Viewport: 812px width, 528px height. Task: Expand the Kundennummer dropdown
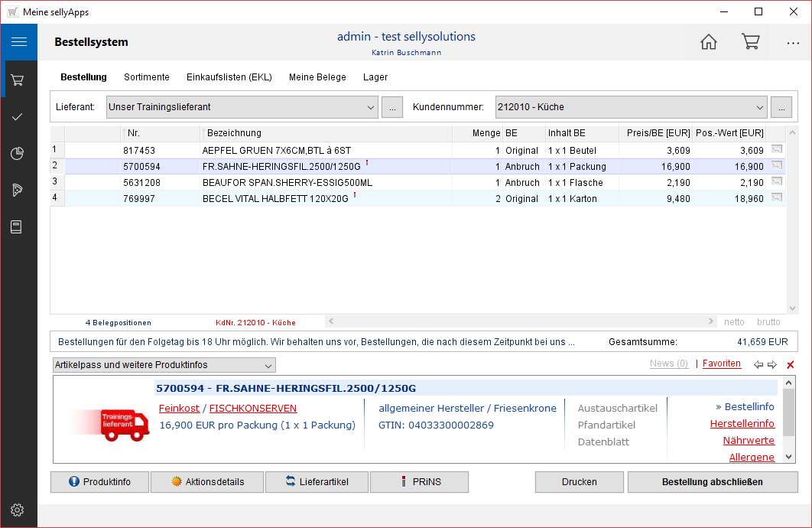pos(760,107)
